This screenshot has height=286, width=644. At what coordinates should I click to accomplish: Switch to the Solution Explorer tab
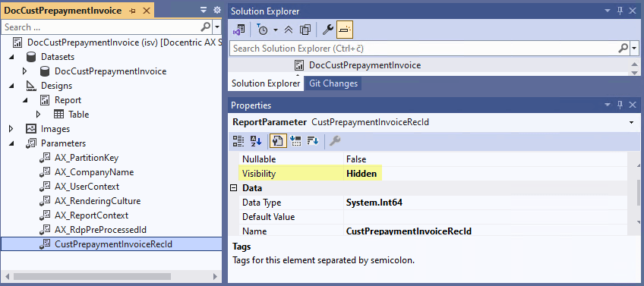point(266,83)
